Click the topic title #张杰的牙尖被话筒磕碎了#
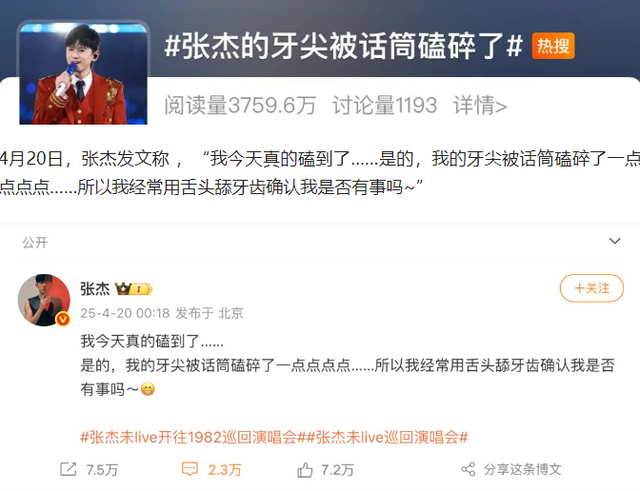This screenshot has width=640, height=491. pos(344,46)
